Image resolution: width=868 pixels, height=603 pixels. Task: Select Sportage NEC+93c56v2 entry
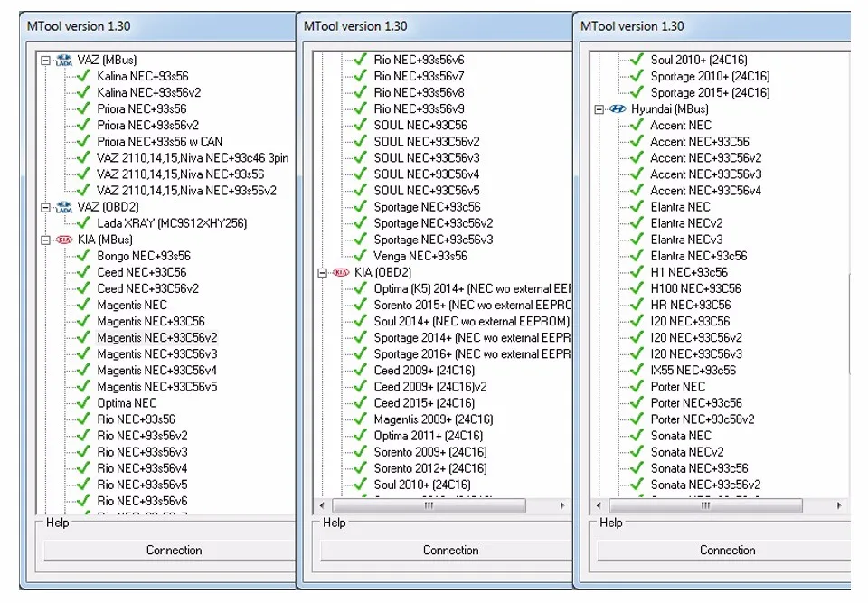pos(433,223)
